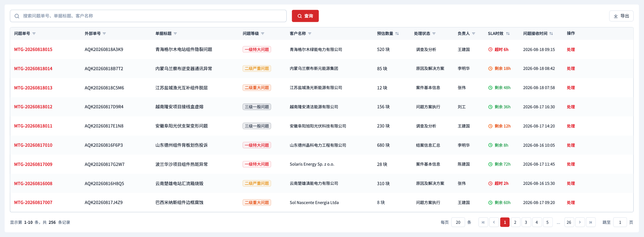The height and width of the screenshot is (237, 644).
Task: Sort by 问题接收时间 using the sort arrows
Action: coord(551,34)
